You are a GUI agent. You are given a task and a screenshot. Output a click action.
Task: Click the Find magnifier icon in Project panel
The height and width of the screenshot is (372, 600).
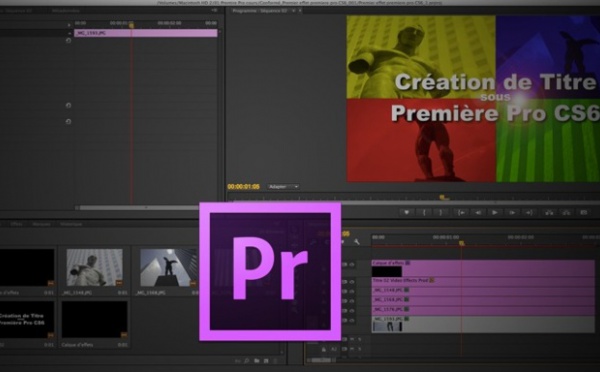click(247, 361)
